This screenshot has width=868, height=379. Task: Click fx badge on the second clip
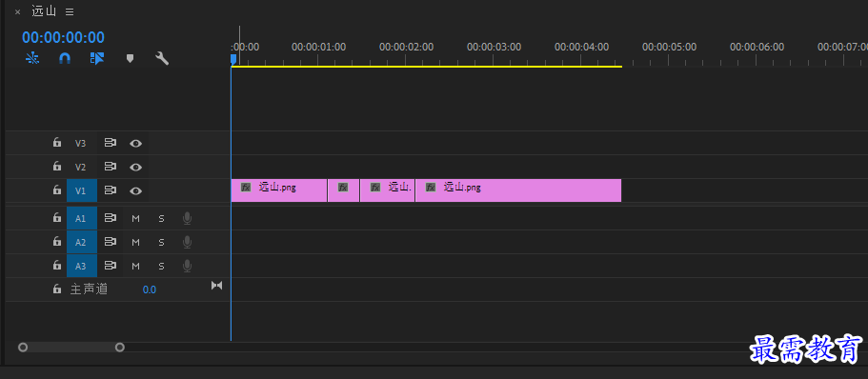coord(343,187)
